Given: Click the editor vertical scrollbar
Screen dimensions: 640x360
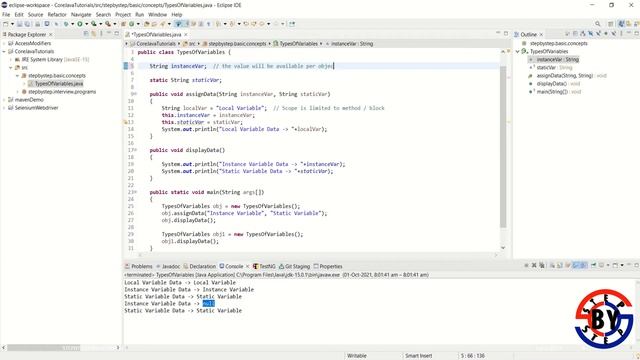Looking at the screenshot, I should tap(503, 147).
